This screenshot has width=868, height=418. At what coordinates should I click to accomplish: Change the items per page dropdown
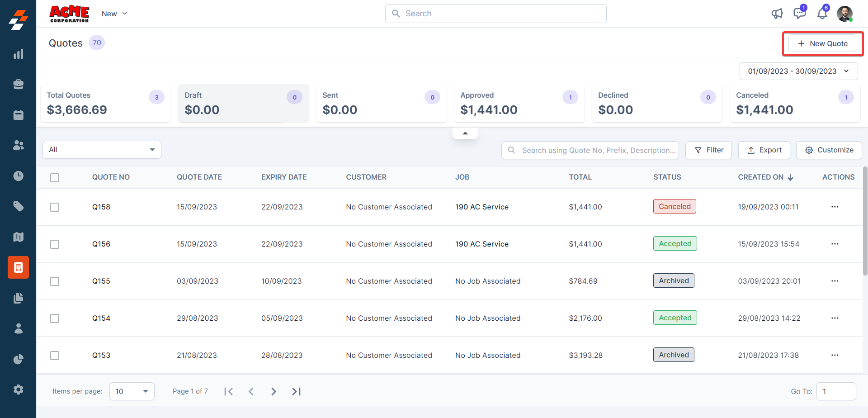click(132, 391)
